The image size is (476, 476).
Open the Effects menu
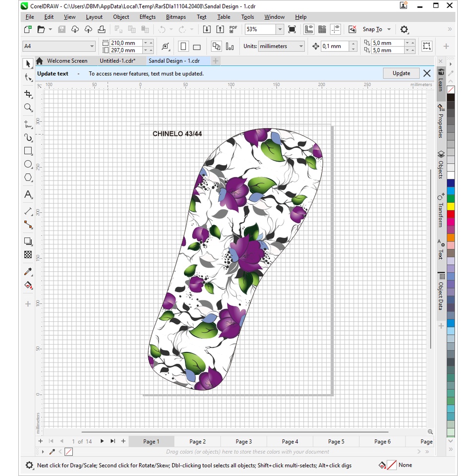click(147, 17)
